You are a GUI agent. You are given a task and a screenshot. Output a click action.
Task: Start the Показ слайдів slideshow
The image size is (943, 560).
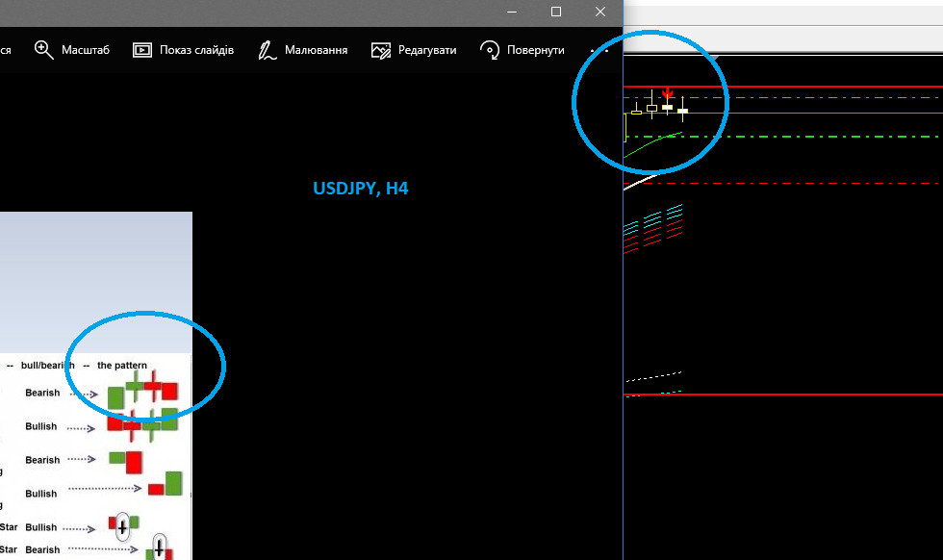coord(183,50)
